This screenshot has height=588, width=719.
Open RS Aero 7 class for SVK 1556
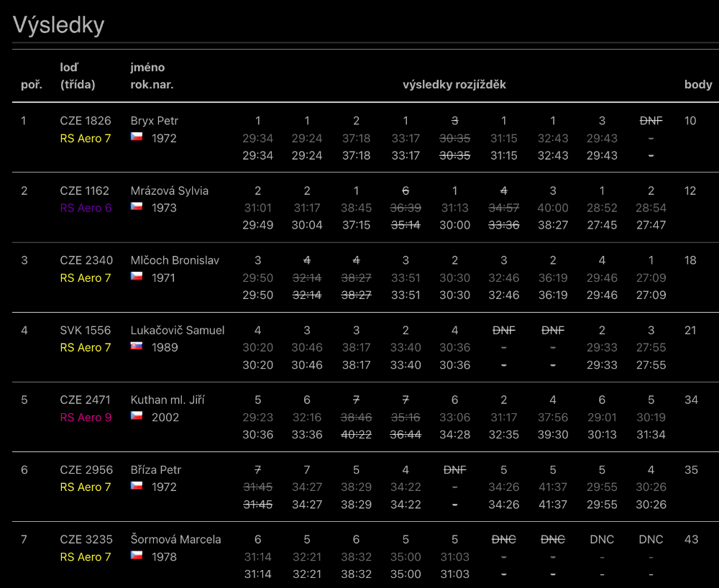(x=86, y=347)
